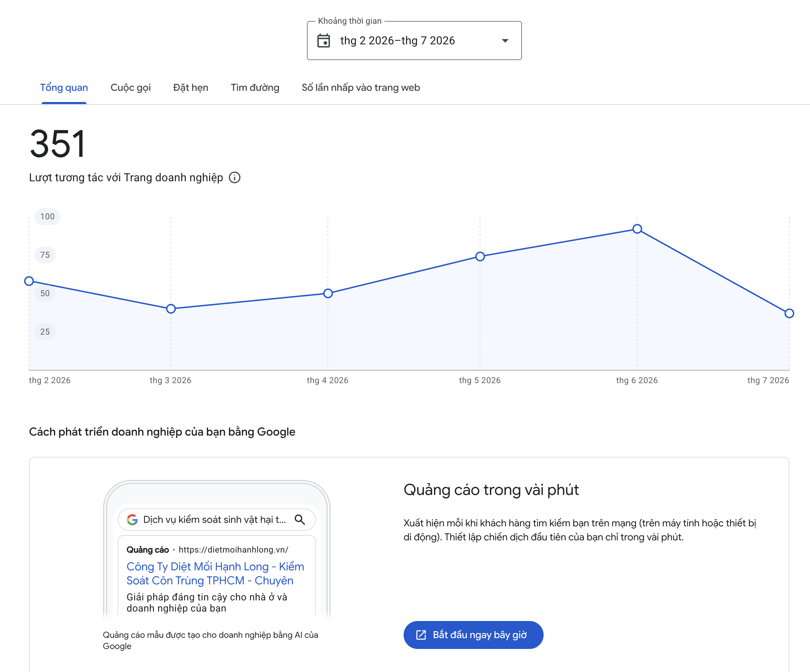
Task: Click the Giải pháp đáng tin cậy ad description
Action: 207,602
